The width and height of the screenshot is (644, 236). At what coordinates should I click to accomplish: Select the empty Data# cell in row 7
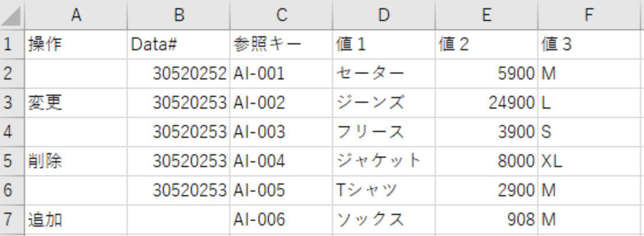click(178, 220)
